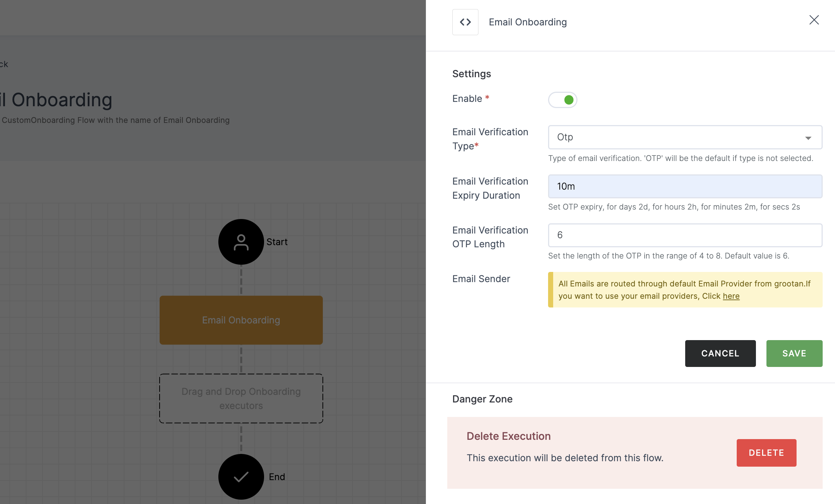Click the here hyperlink for email providers
Screen dimensions: 835x504
(x=731, y=295)
